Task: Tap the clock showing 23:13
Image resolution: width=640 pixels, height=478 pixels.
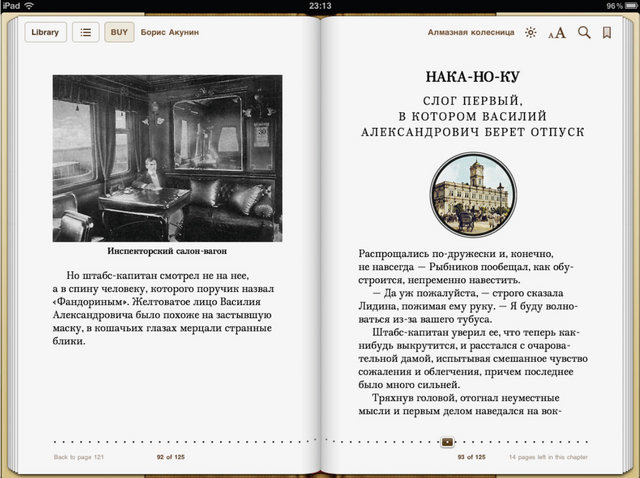Action: pos(320,6)
